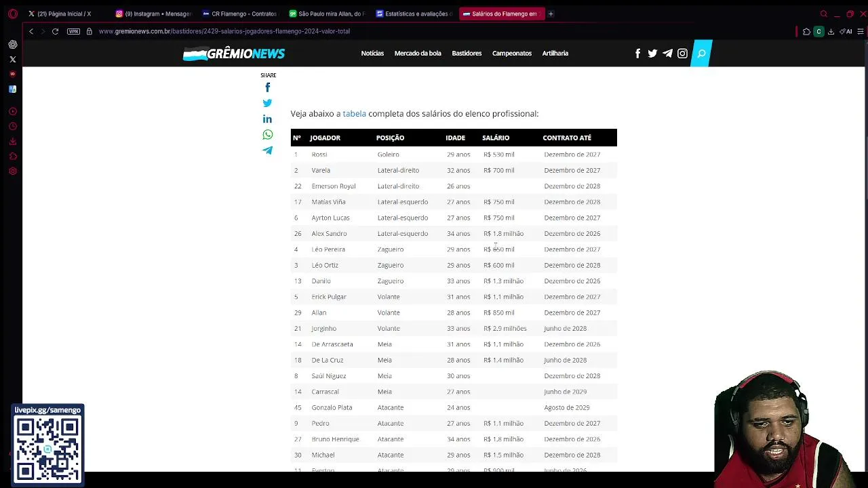Open History from the sidebar clock icon
Image resolution: width=868 pixels, height=488 pixels.
[x=13, y=127]
